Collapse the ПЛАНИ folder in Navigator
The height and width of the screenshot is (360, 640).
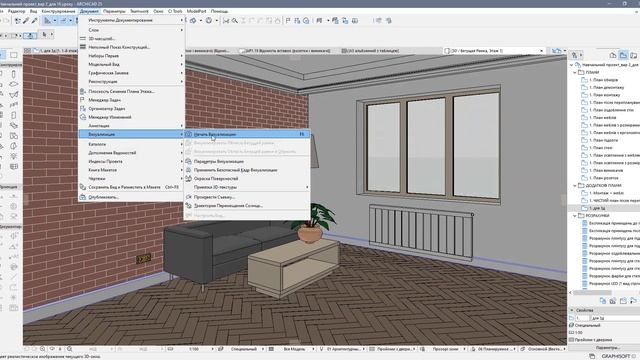[575, 72]
